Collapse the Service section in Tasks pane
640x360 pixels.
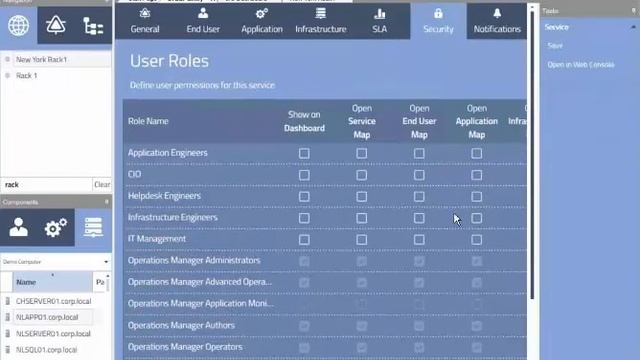(x=633, y=27)
